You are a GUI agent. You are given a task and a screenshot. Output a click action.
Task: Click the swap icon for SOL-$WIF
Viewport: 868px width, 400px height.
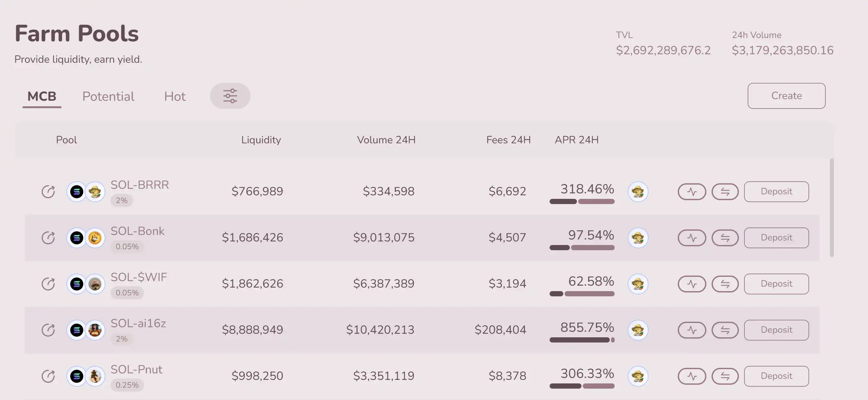725,284
